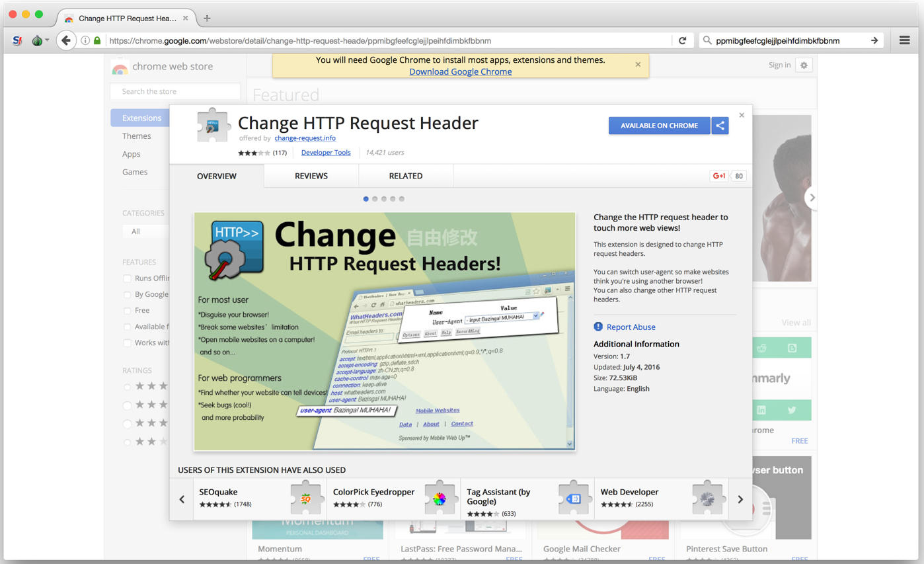Open the Related tab
The width and height of the screenshot is (924, 564).
pos(406,176)
